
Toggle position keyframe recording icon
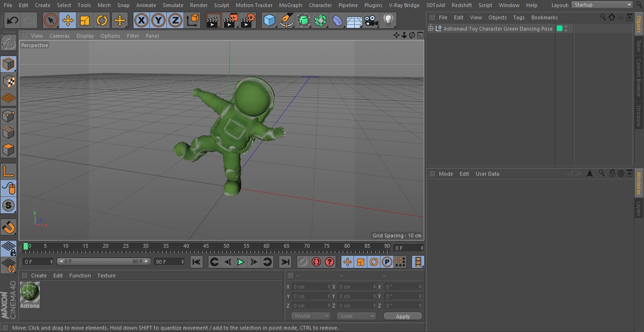tap(347, 262)
